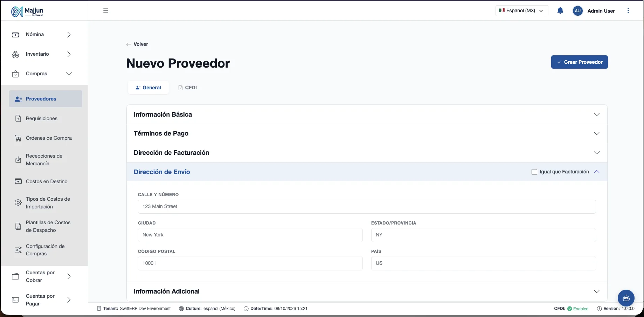The image size is (644, 317).
Task: Open the notifications bell
Action: pos(560,11)
